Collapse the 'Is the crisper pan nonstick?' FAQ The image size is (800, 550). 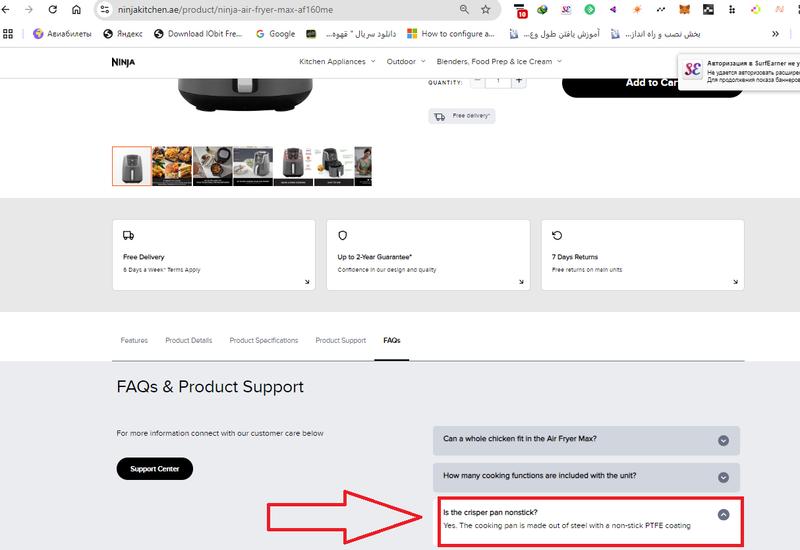point(723,514)
